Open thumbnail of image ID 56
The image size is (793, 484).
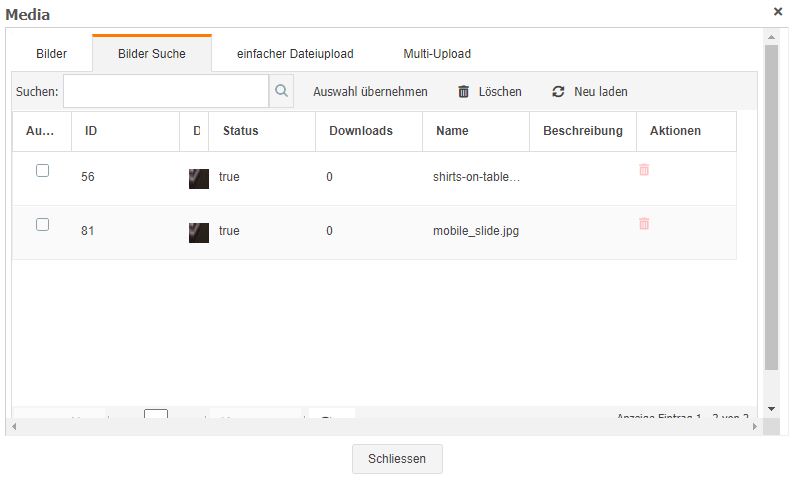click(x=199, y=178)
